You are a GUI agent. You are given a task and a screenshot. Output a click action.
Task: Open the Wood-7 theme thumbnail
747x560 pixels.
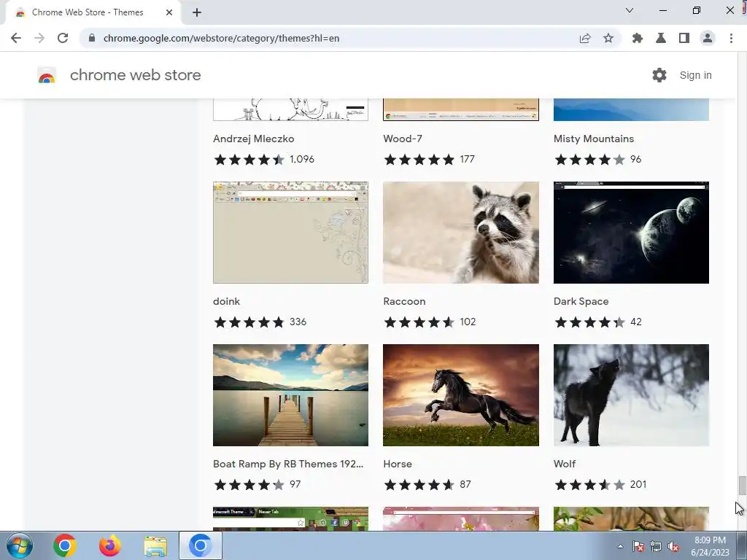461,109
